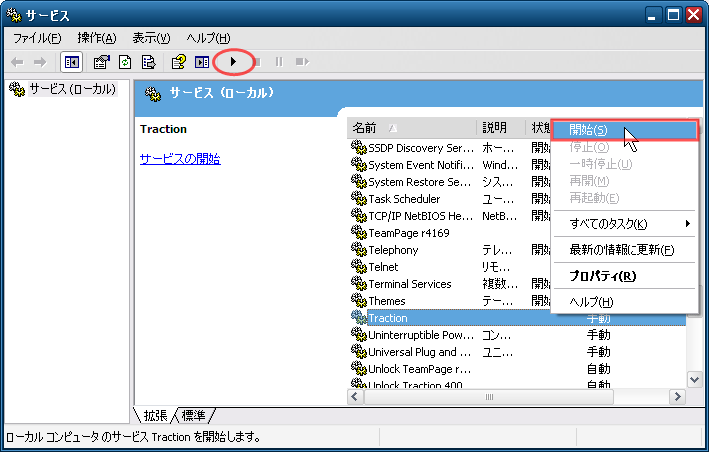Image resolution: width=709 pixels, height=452 pixels.
Task: Click the gear icon of Telephony row
Action: (x=359, y=250)
